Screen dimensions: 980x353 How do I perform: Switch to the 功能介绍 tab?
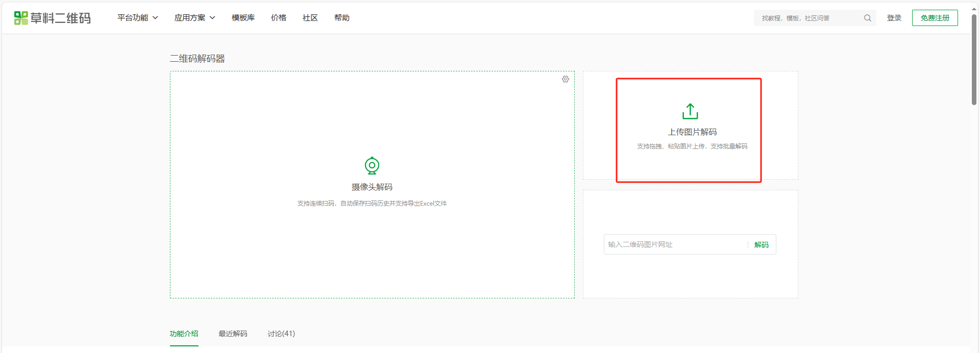coord(184,334)
